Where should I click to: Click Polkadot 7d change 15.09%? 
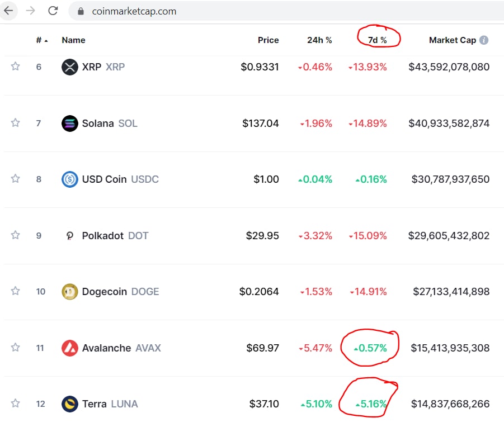pyautogui.click(x=368, y=236)
